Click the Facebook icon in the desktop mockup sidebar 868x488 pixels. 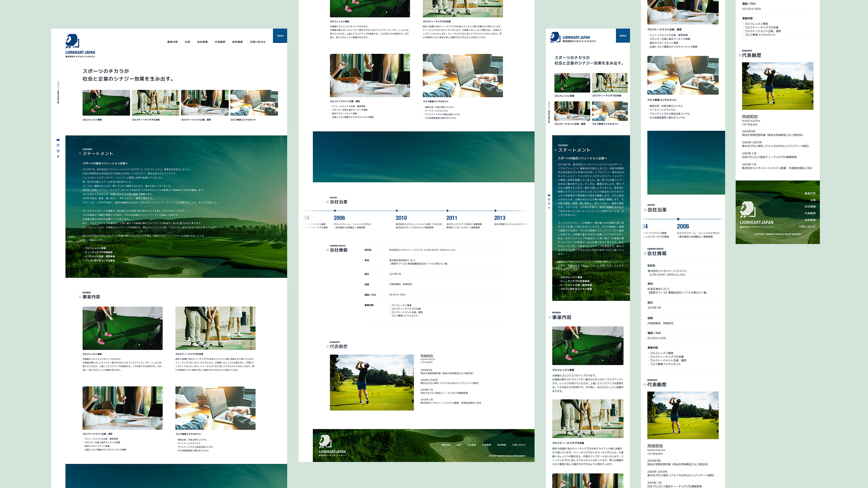point(58,157)
